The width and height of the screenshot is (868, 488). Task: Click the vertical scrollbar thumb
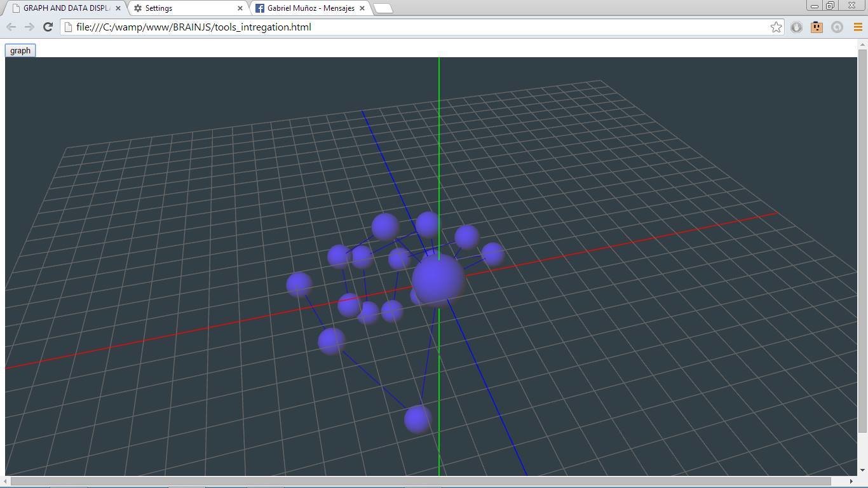(x=862, y=240)
